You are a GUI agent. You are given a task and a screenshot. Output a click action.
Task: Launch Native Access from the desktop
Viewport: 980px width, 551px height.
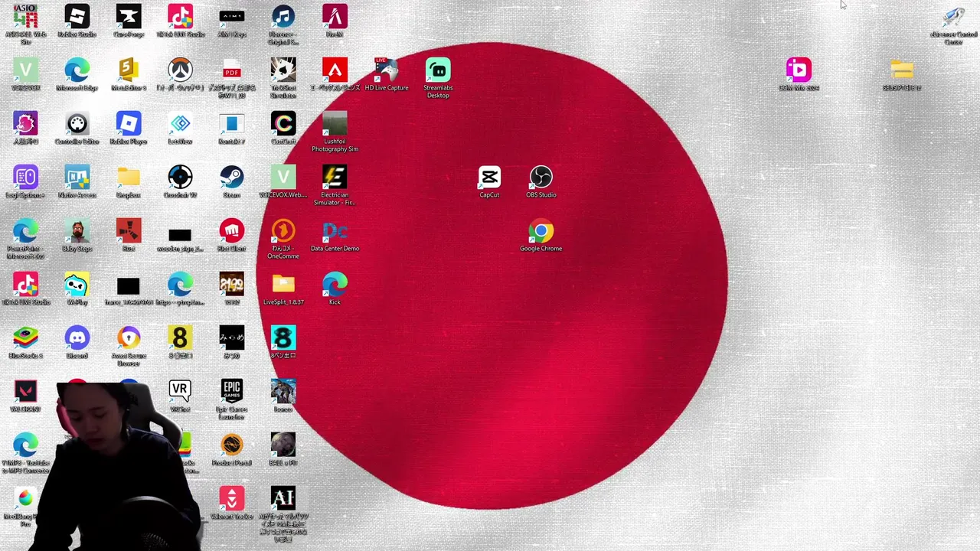pyautogui.click(x=77, y=181)
